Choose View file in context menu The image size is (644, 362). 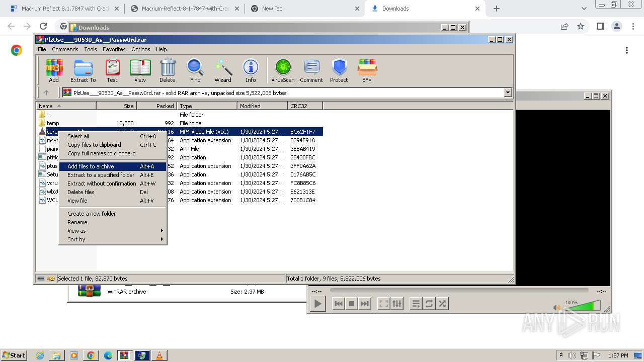click(x=113, y=201)
